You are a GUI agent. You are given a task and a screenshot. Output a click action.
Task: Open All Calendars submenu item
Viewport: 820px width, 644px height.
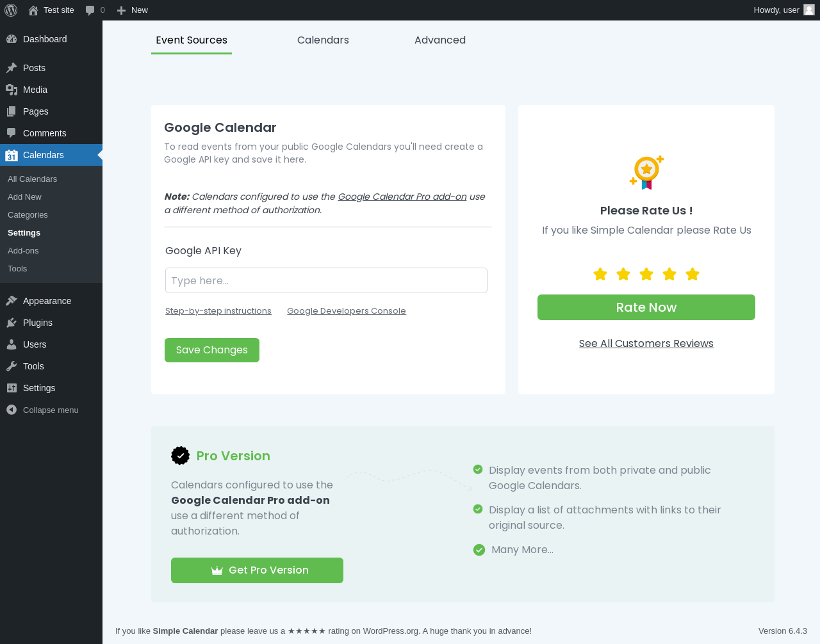point(32,179)
